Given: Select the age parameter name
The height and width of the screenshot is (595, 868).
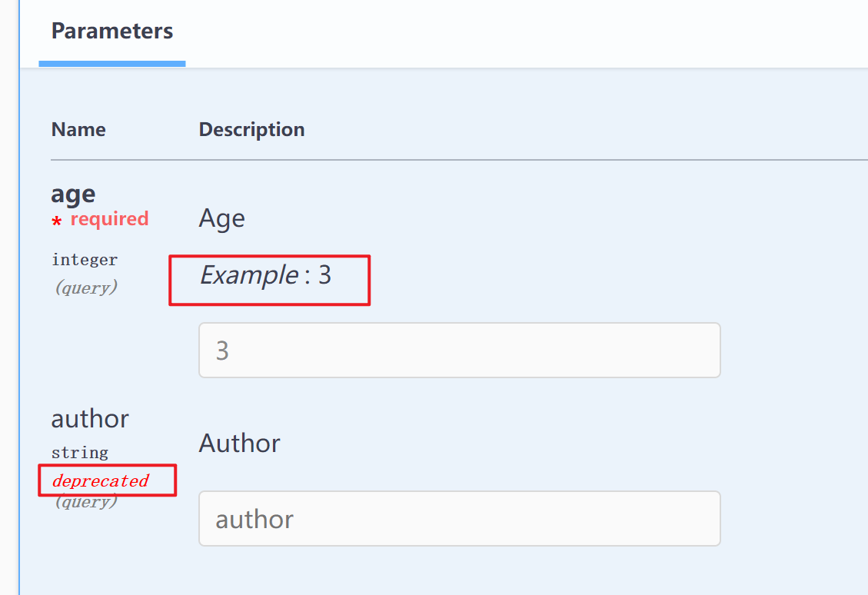Looking at the screenshot, I should coord(73,194).
